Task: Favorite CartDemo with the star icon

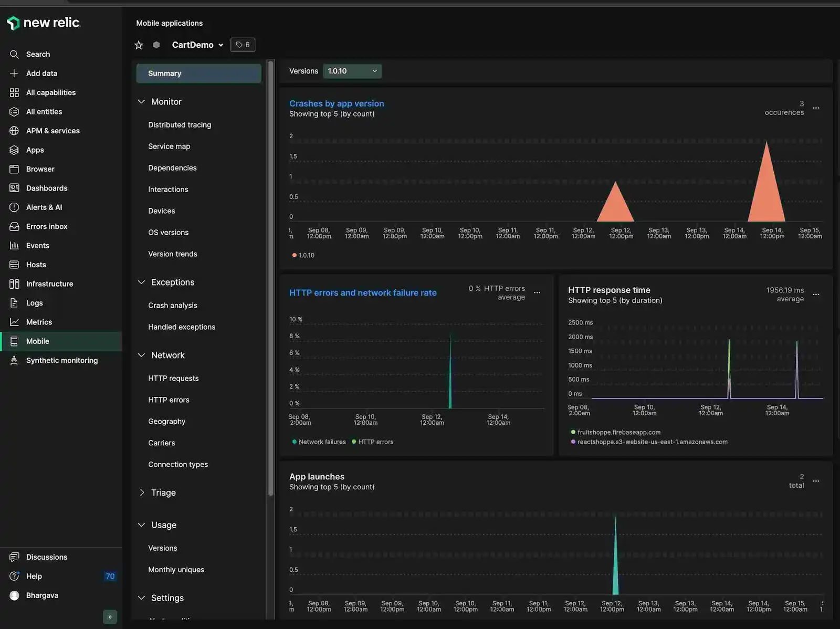Action: [x=139, y=45]
